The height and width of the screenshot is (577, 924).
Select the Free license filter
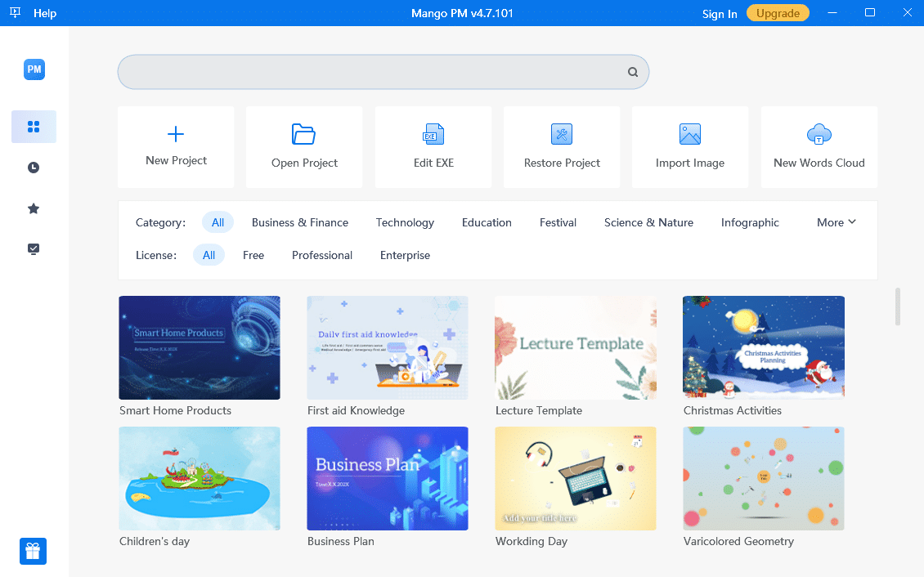(253, 255)
